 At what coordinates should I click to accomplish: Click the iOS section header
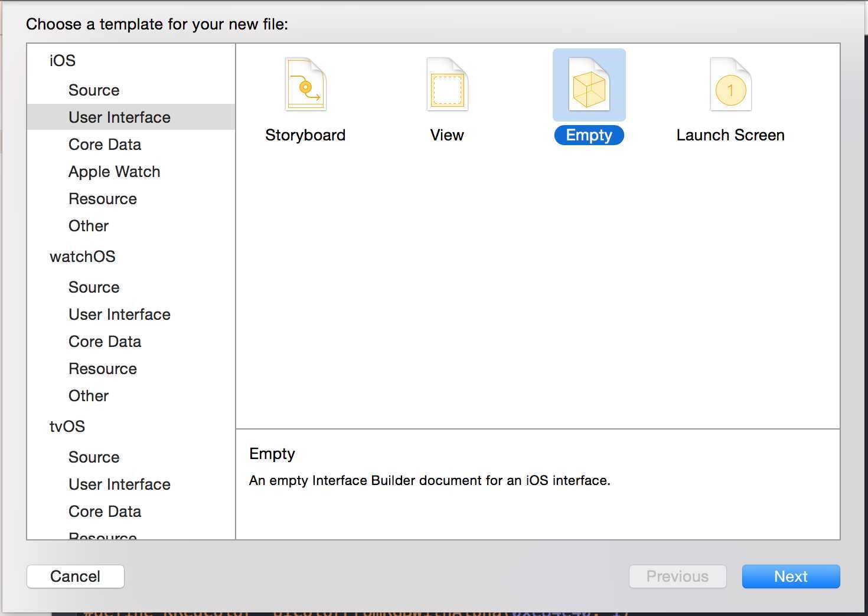coord(63,61)
